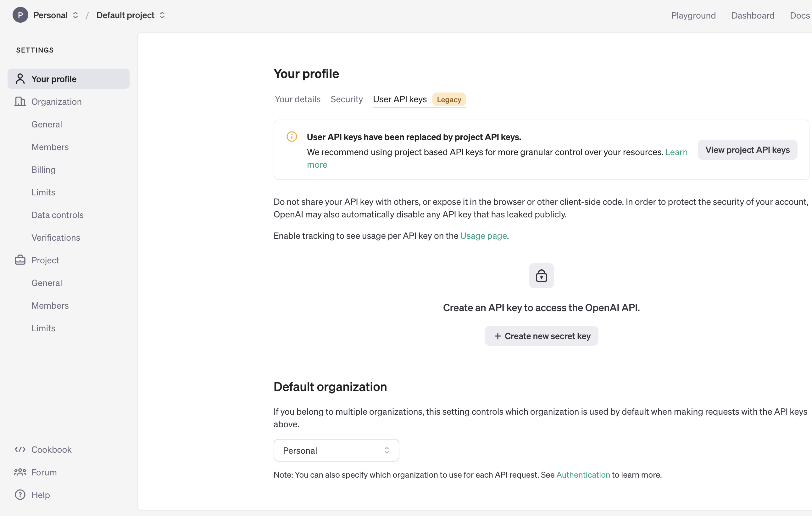Screen dimensions: 812x516
Task: Click View project API keys button
Action: (x=747, y=150)
